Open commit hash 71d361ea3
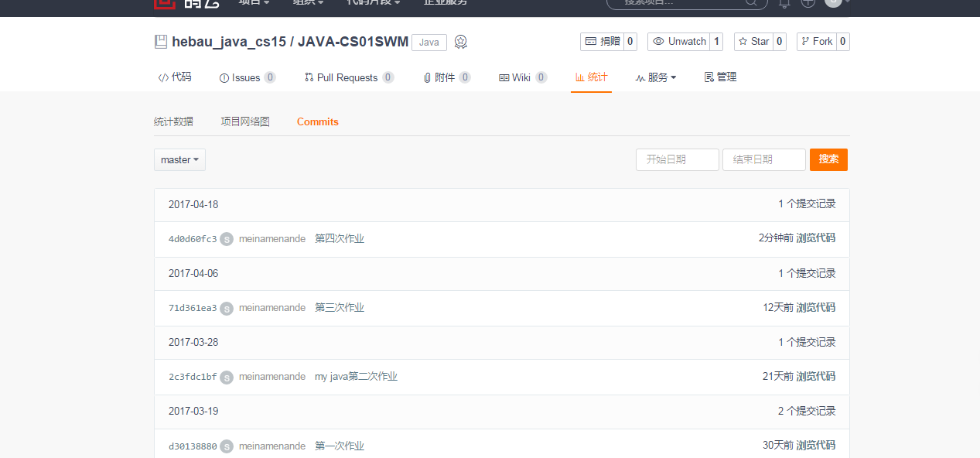The width and height of the screenshot is (980, 458). pyautogui.click(x=193, y=308)
